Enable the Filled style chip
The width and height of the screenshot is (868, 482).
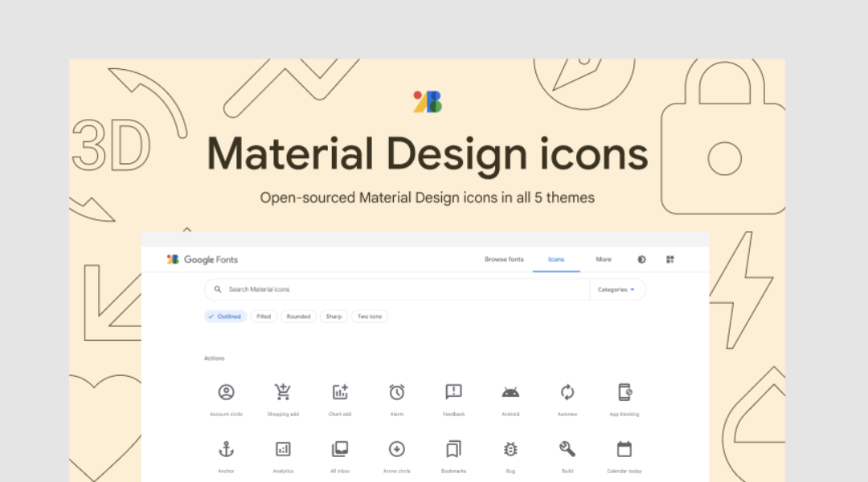(264, 317)
